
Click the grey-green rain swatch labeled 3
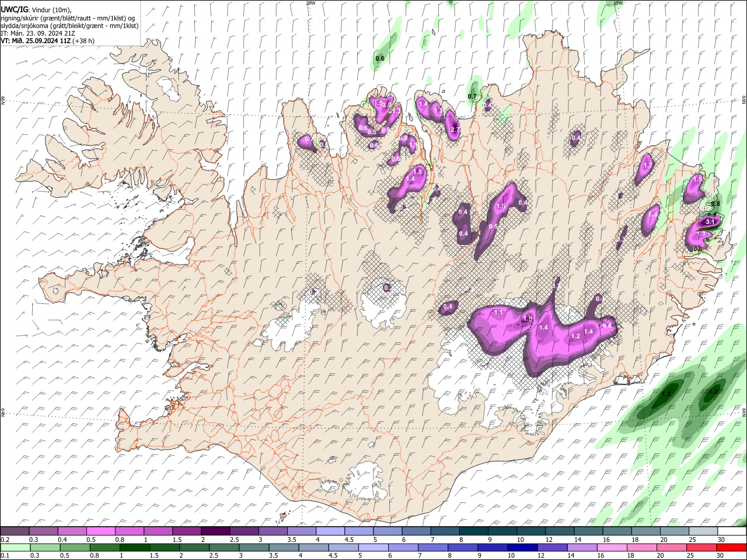point(253,547)
